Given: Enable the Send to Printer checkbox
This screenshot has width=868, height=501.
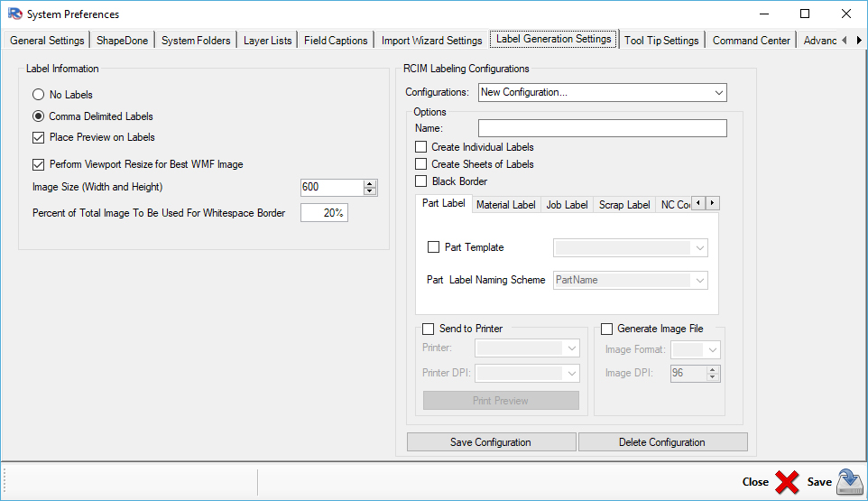Looking at the screenshot, I should click(x=428, y=329).
